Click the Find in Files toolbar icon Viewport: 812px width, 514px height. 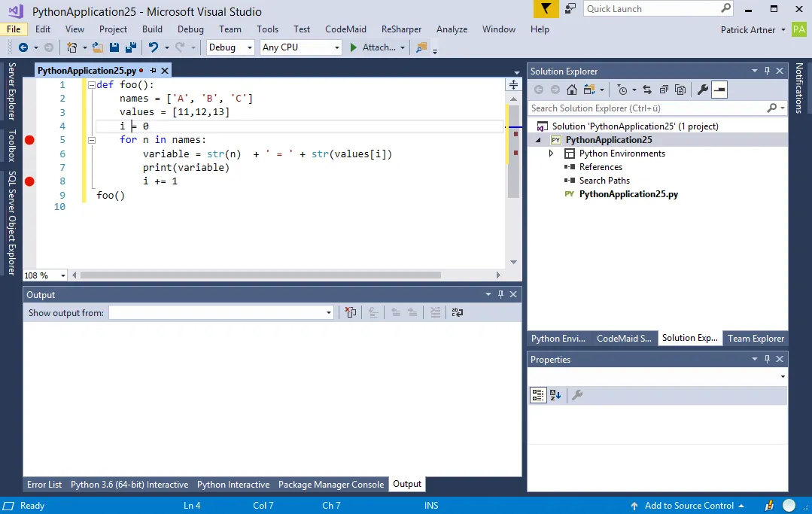(421, 47)
